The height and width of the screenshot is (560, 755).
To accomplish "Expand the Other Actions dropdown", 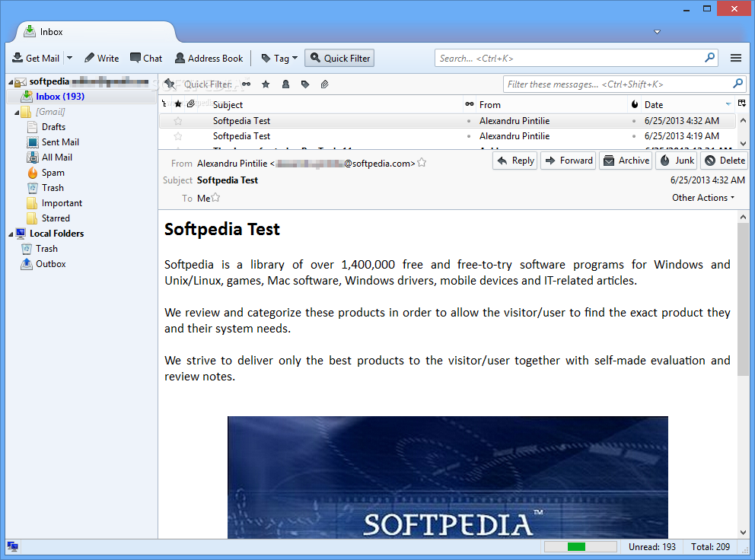I will click(x=703, y=198).
